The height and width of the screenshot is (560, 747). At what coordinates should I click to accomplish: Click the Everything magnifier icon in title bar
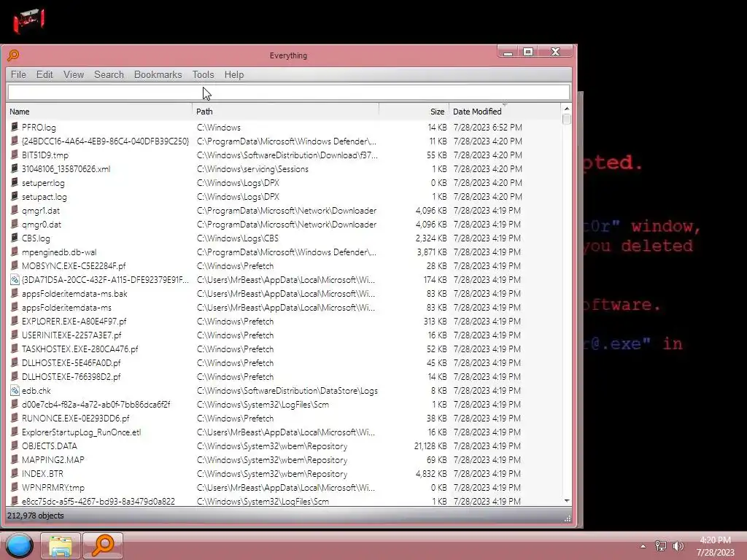point(13,55)
